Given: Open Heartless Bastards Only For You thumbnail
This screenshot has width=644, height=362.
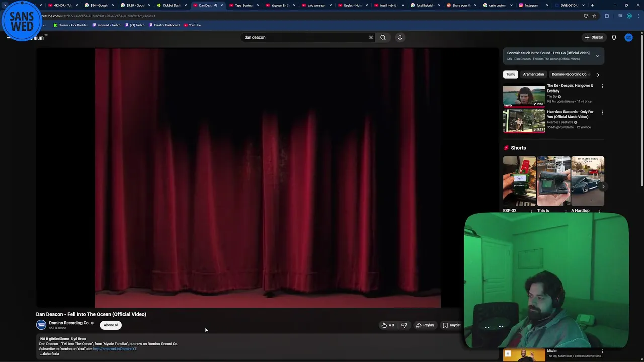Looking at the screenshot, I should click(524, 121).
